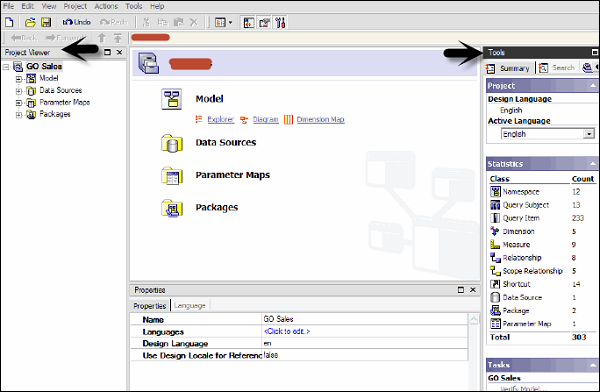Click the Packages heading

click(217, 207)
